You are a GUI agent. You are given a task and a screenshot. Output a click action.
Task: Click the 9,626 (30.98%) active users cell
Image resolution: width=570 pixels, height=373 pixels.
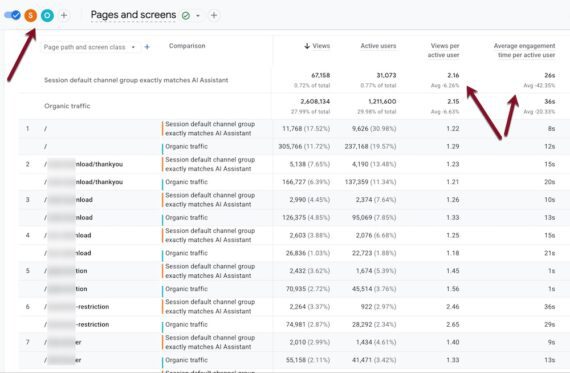click(x=374, y=129)
